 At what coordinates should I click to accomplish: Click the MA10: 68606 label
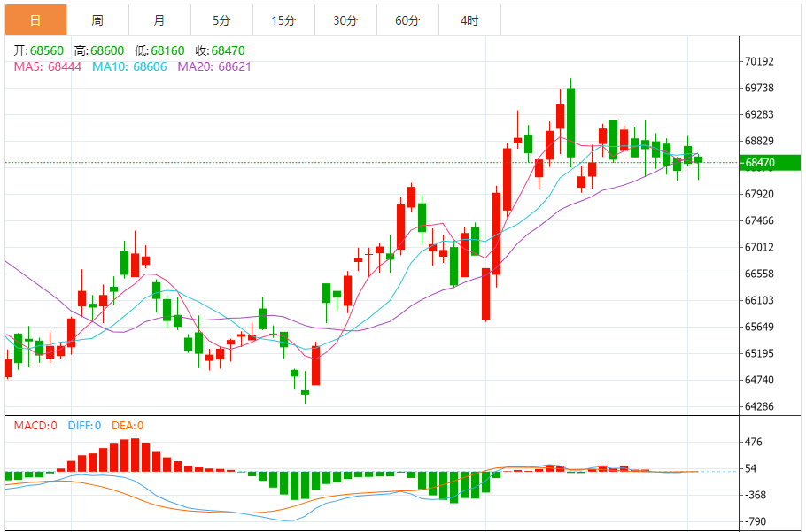tap(129, 66)
